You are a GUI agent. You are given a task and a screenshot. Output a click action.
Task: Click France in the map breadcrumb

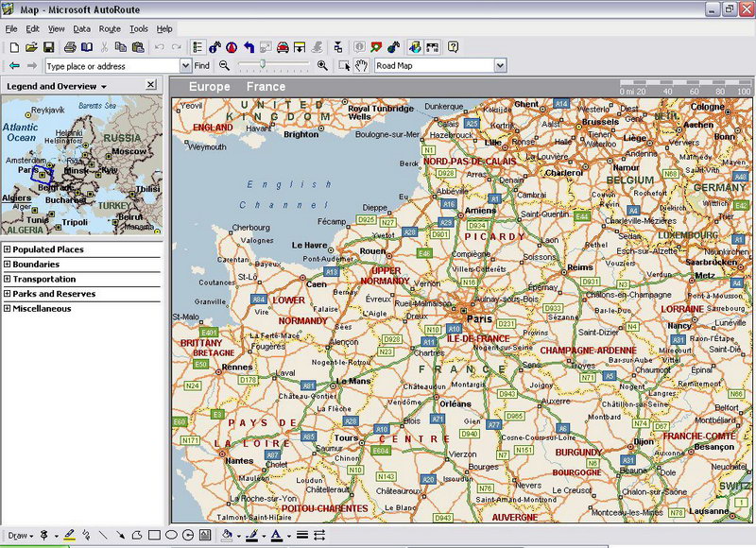[x=266, y=87]
